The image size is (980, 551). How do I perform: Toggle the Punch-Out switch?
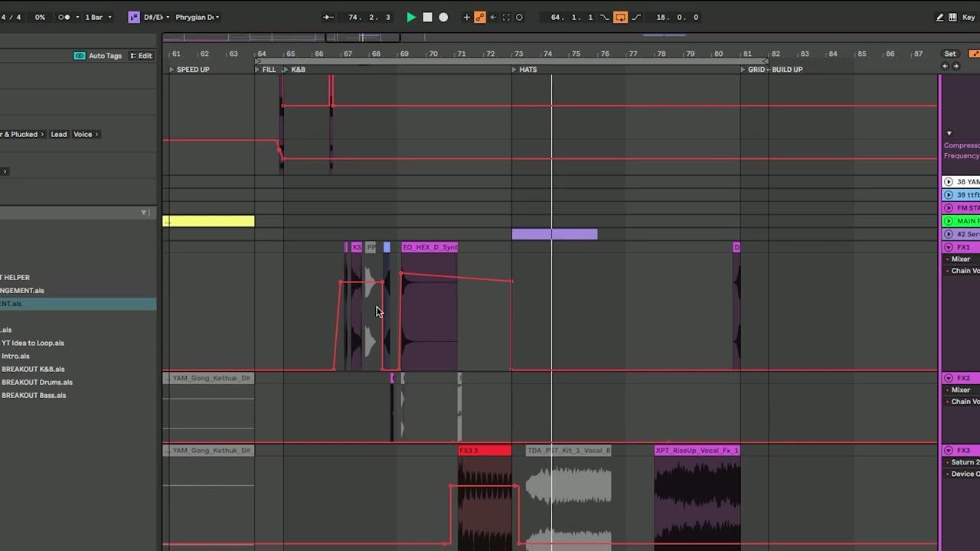pyautogui.click(x=636, y=17)
